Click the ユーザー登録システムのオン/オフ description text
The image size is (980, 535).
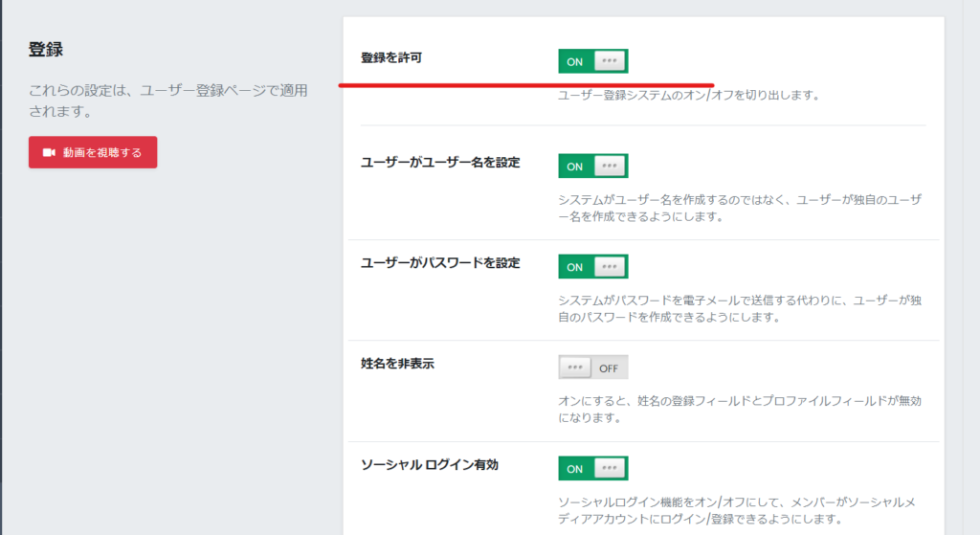pos(689,95)
